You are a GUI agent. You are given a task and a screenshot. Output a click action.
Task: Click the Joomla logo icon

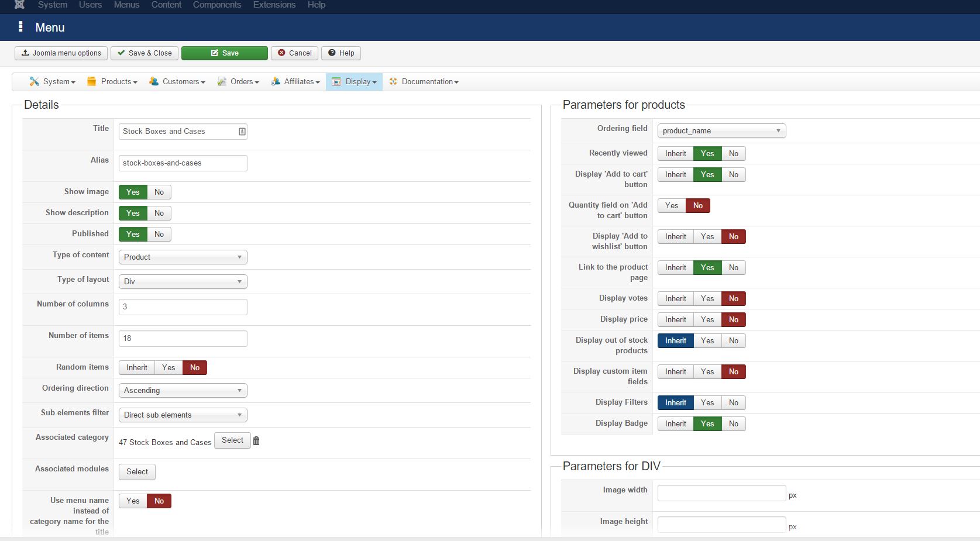coord(19,4)
